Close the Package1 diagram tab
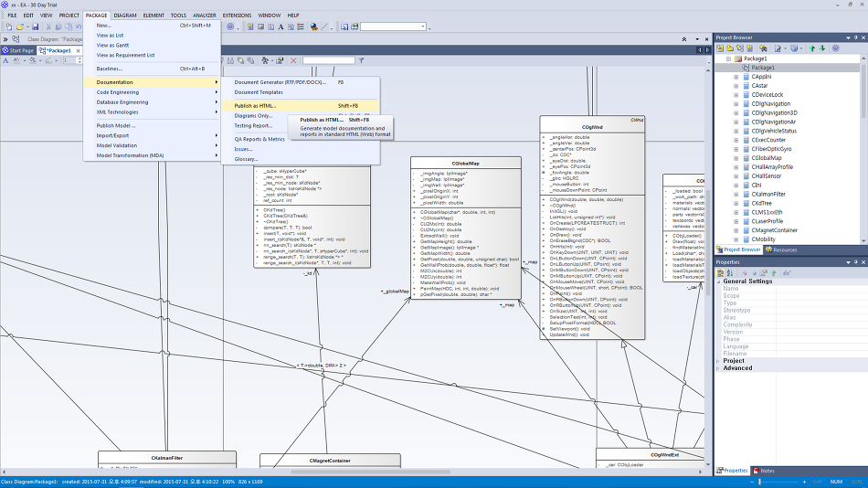 click(78, 50)
